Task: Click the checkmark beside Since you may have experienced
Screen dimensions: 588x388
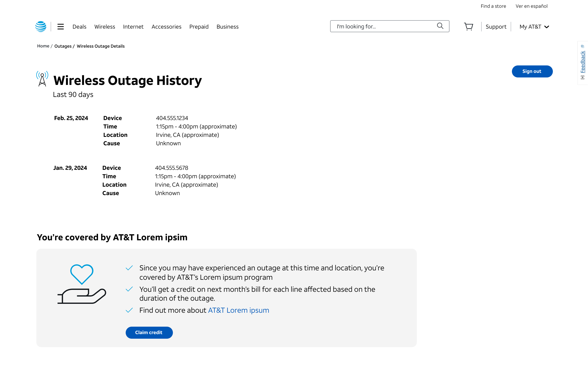Action: pos(129,268)
